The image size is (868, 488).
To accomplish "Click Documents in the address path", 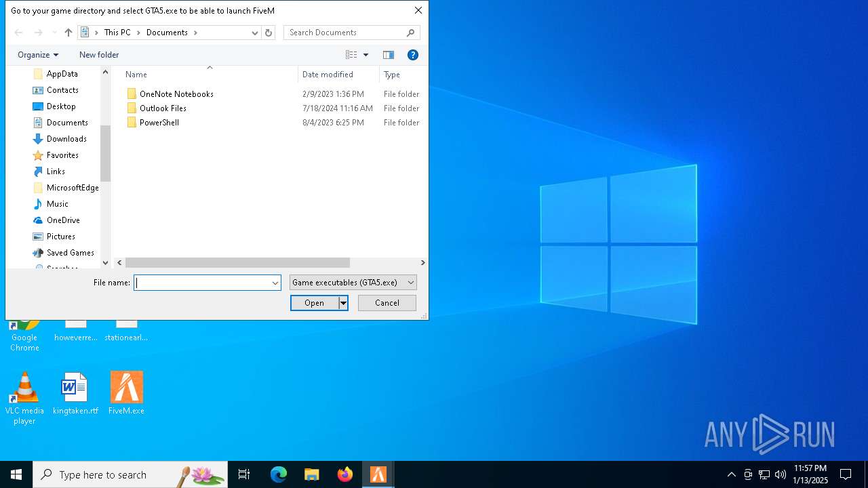I will click(167, 33).
